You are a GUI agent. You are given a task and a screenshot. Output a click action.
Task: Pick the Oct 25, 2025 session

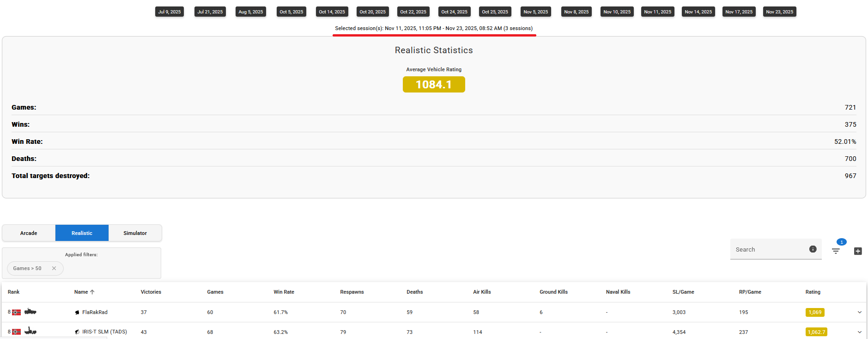(495, 12)
